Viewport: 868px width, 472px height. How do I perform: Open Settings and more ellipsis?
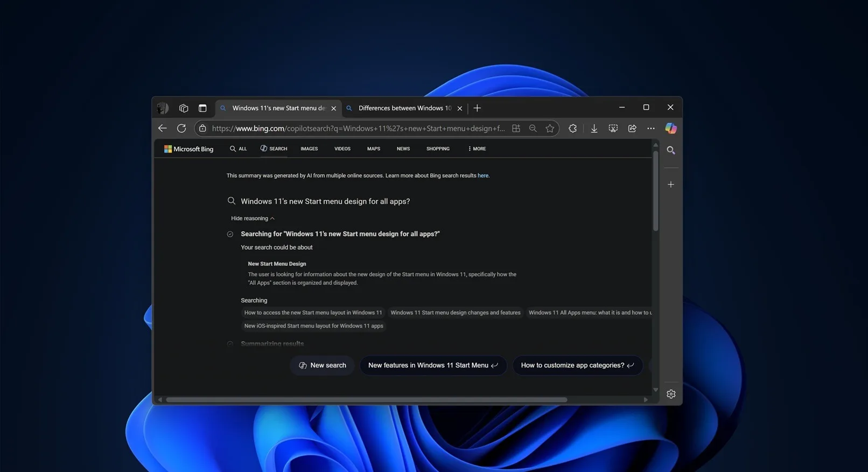651,128
